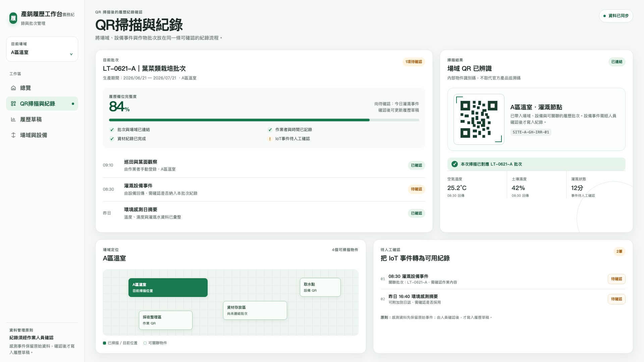This screenshot has width=644, height=362.
Task: Click the 場域 QR 已辨識 heading
Action: [470, 69]
